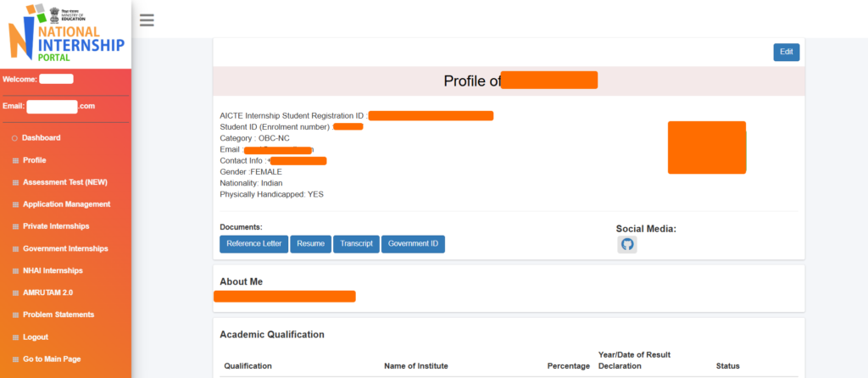The width and height of the screenshot is (868, 378).
Task: Click the About Me heading
Action: point(242,281)
